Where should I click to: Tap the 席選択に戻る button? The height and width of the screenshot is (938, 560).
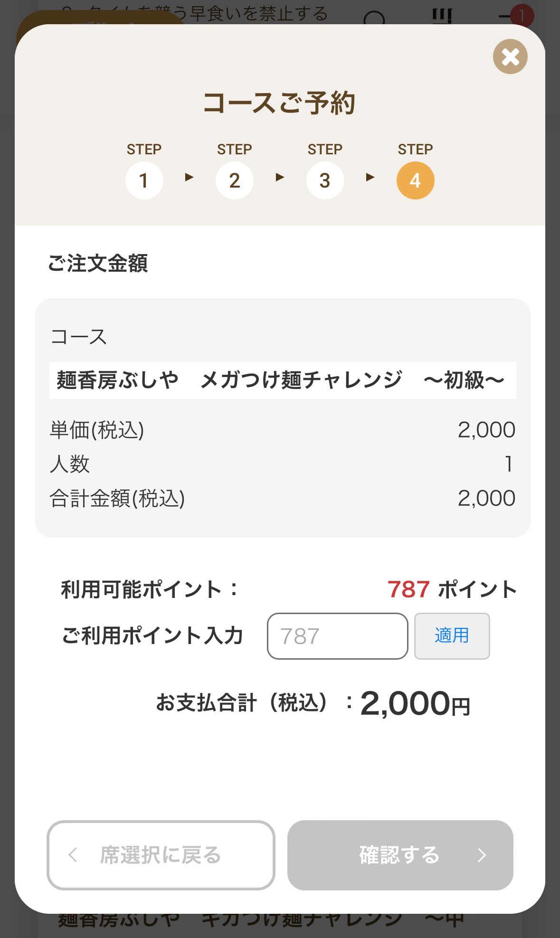[x=161, y=855]
